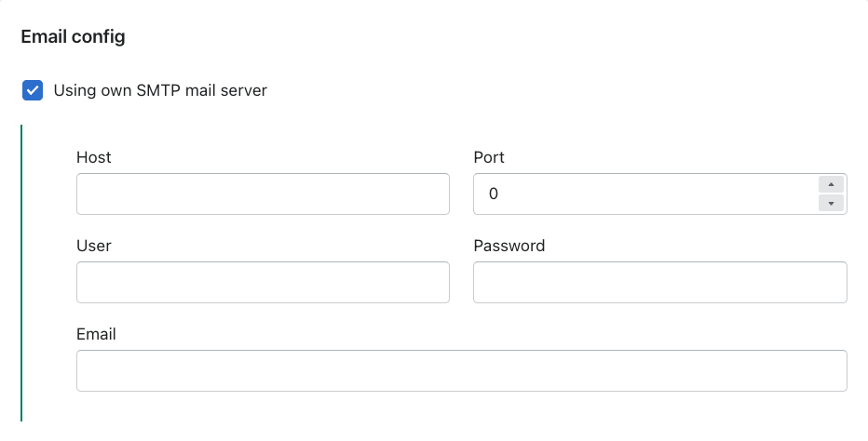Click the Email field label
Screen dimensions: 868x441
96,334
